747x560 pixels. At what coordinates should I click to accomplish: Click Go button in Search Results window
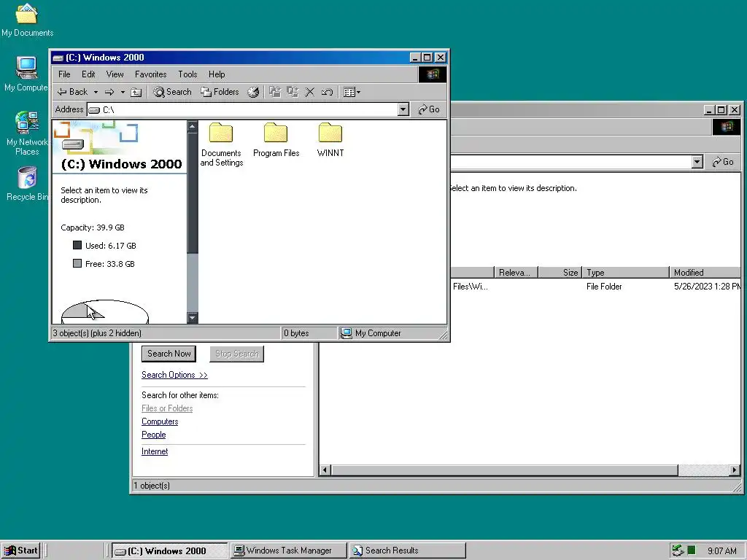tap(723, 162)
